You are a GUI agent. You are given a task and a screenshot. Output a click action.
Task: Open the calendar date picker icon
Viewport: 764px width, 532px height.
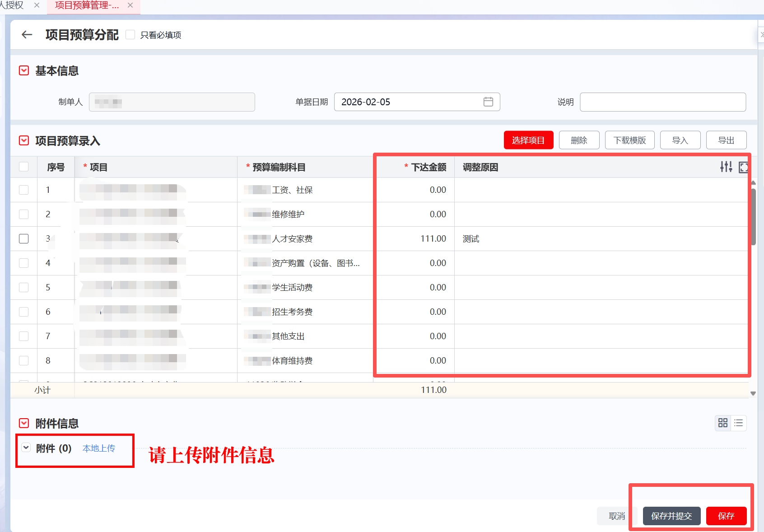[x=488, y=102]
